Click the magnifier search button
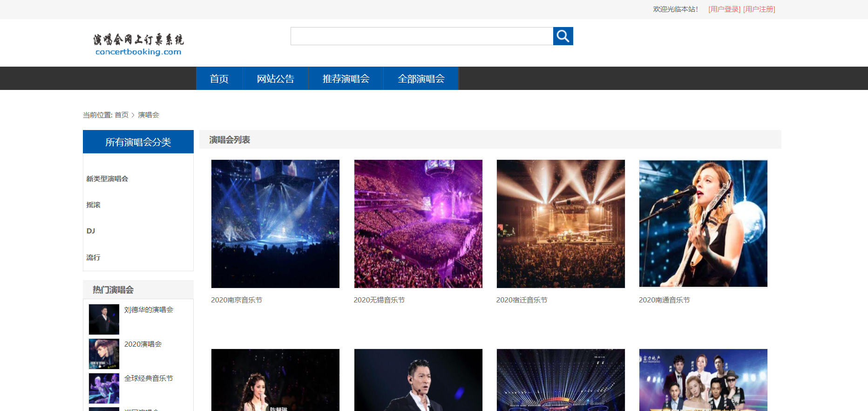The image size is (868, 411). point(563,36)
